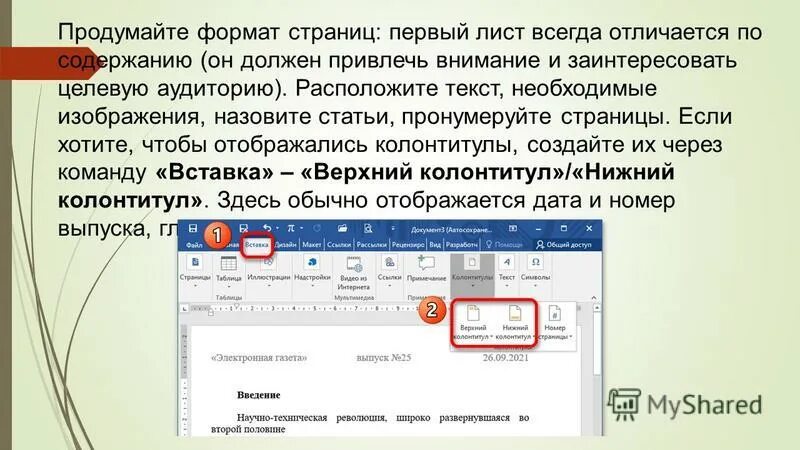
Task: Open the Страницы group icon
Action: [195, 262]
